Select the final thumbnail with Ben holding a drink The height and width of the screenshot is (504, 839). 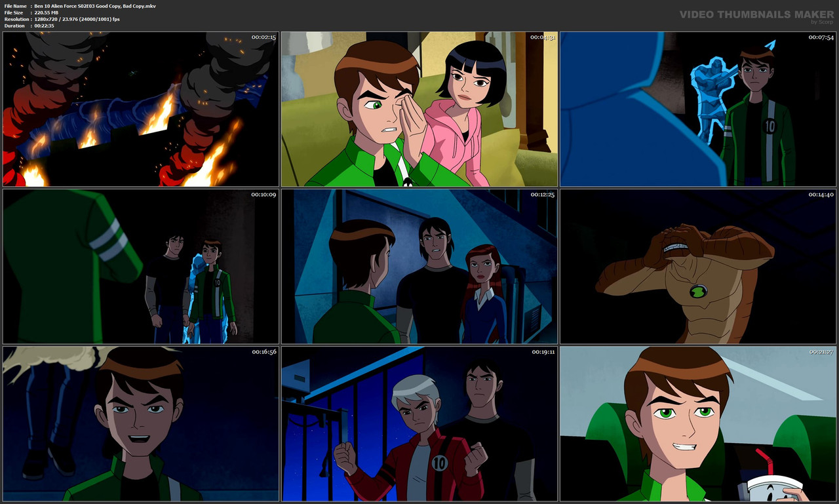coord(697,423)
